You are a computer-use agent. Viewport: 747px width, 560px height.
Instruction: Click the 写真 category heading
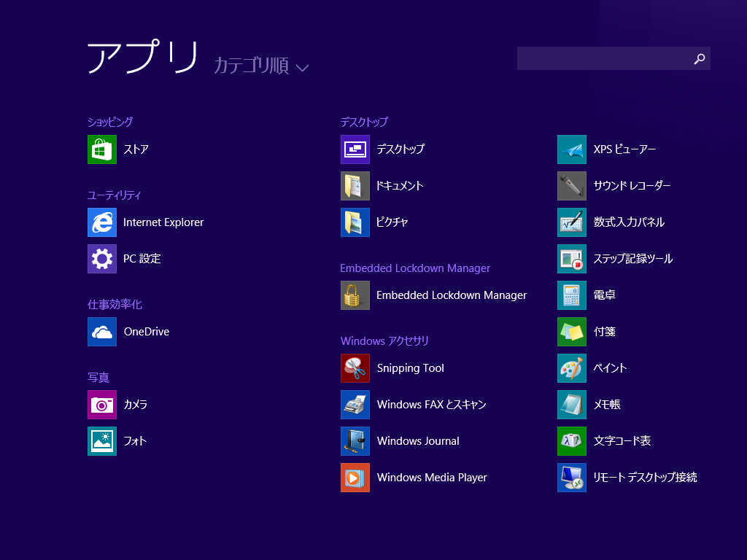[98, 378]
